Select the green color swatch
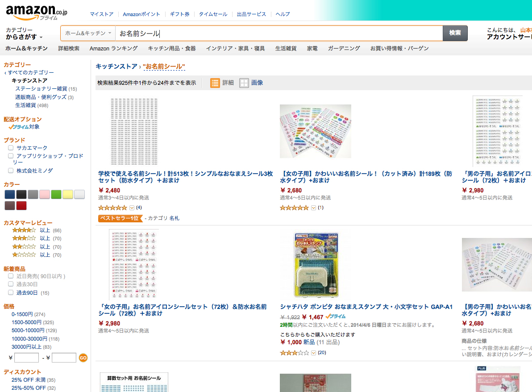Screen dimensions: 532x392 pos(56,194)
